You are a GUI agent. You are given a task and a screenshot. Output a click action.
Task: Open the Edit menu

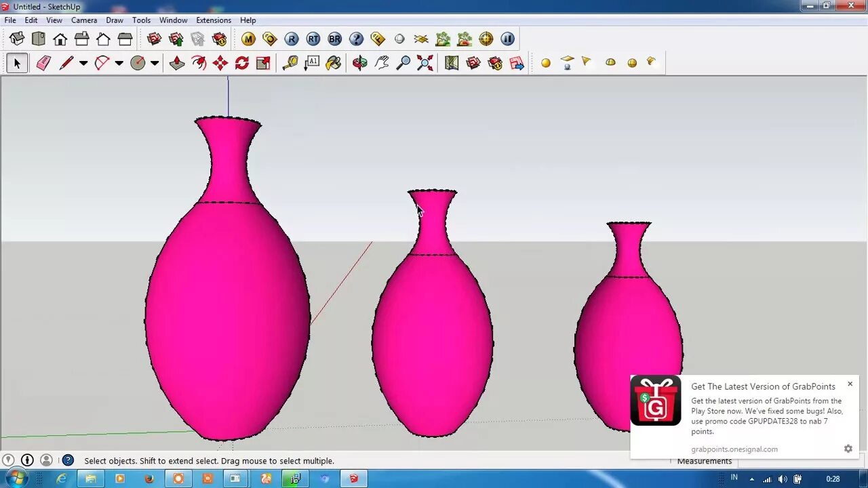click(31, 20)
